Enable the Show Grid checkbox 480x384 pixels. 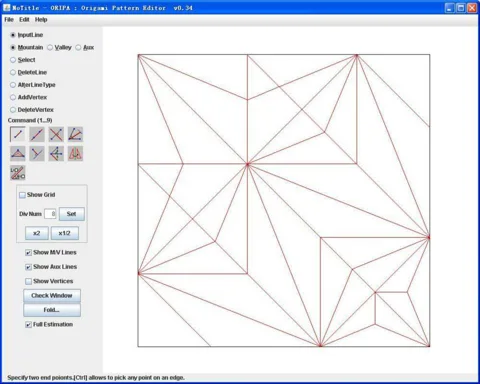[22, 195]
